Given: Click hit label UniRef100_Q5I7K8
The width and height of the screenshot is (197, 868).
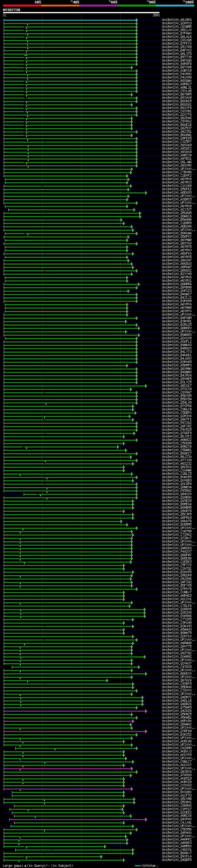Looking at the screenshot, I should (x=177, y=47).
